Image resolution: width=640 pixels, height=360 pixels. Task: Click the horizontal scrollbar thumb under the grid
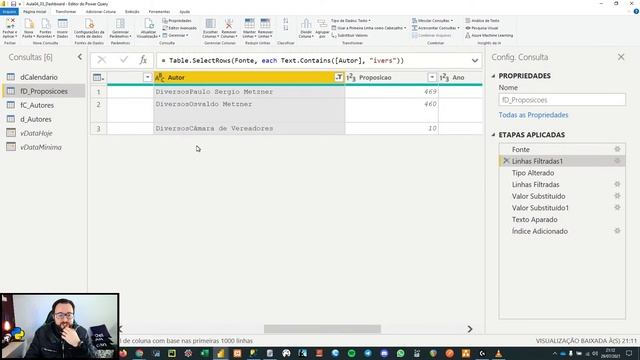pyautogui.click(x=322, y=329)
